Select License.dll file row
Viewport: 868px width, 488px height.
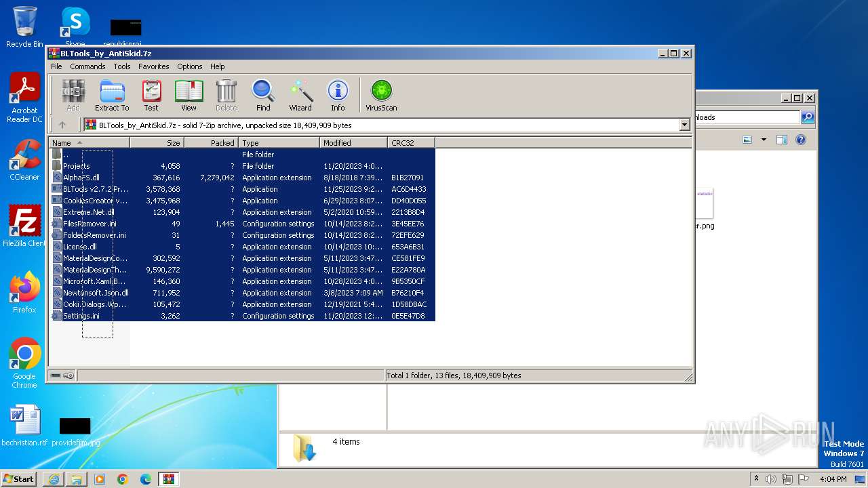242,247
